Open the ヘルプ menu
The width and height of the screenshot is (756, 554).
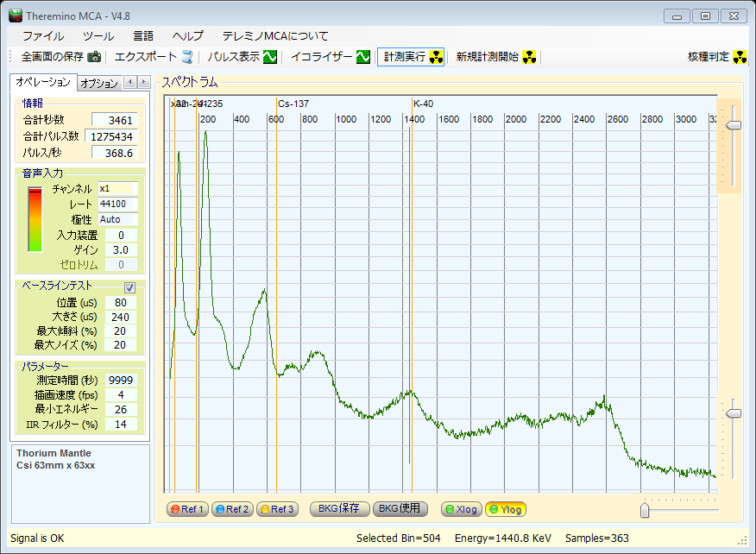[188, 36]
